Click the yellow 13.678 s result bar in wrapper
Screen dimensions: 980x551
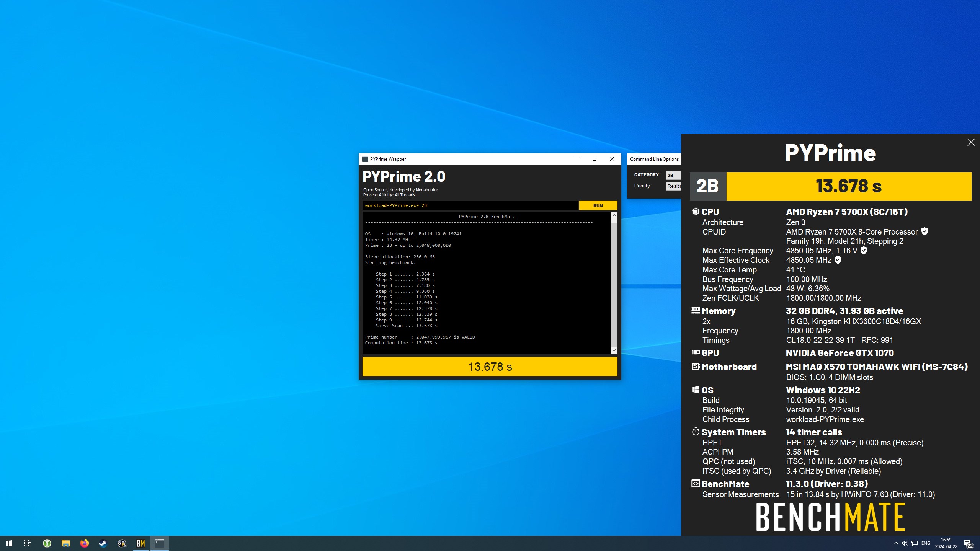point(490,367)
